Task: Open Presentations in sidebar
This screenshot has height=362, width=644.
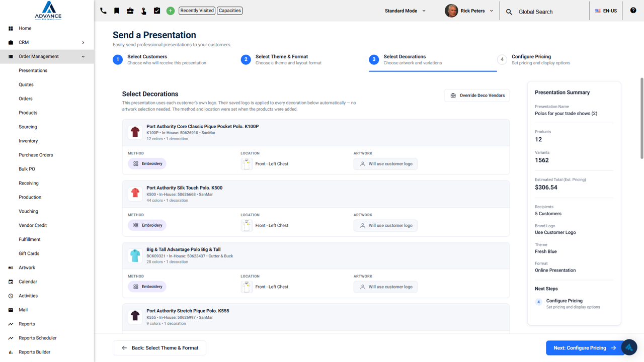Action: tap(33, 70)
